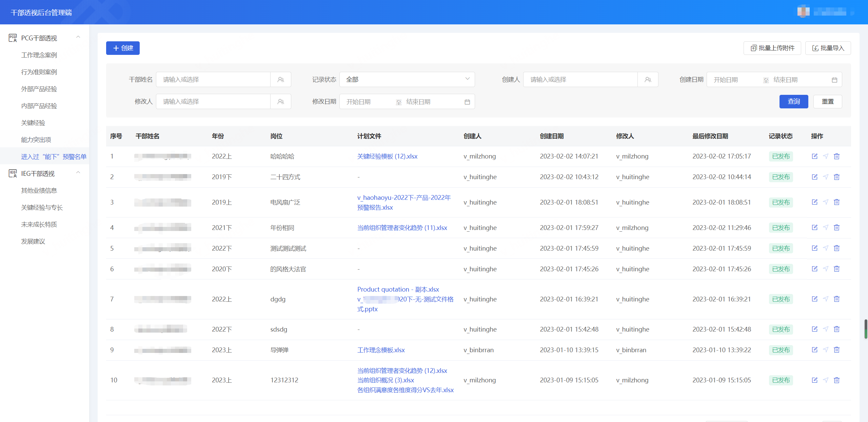Click calendar icon in 创建日期 range

(834, 80)
